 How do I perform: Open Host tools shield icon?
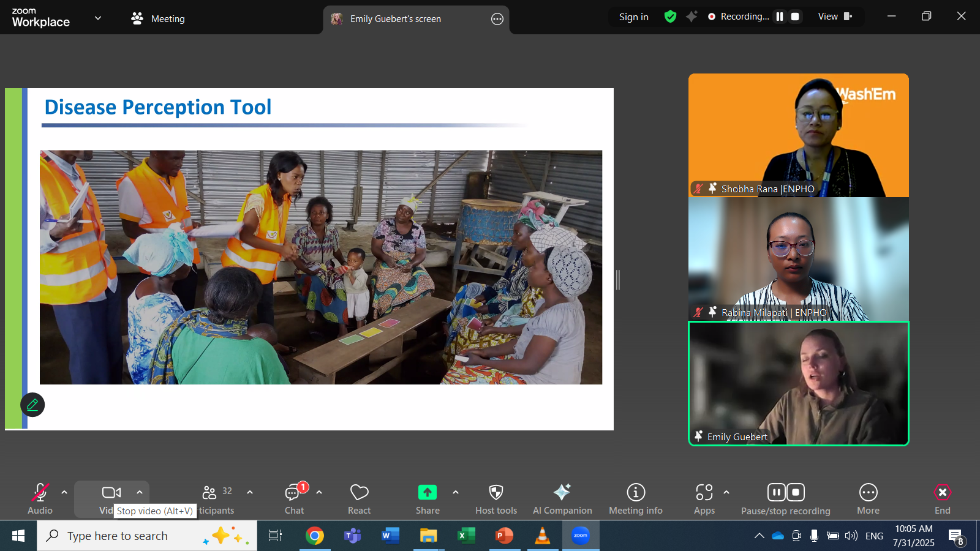pos(496,499)
